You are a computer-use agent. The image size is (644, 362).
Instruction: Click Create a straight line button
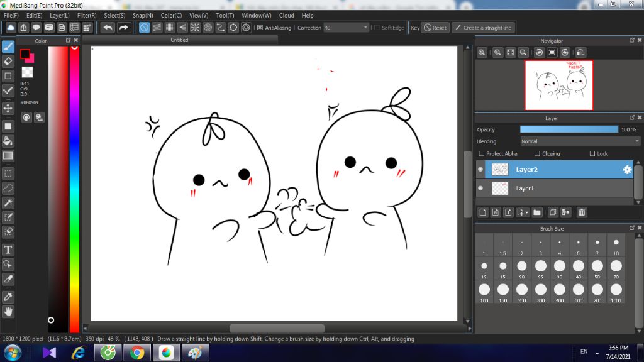pyautogui.click(x=484, y=28)
